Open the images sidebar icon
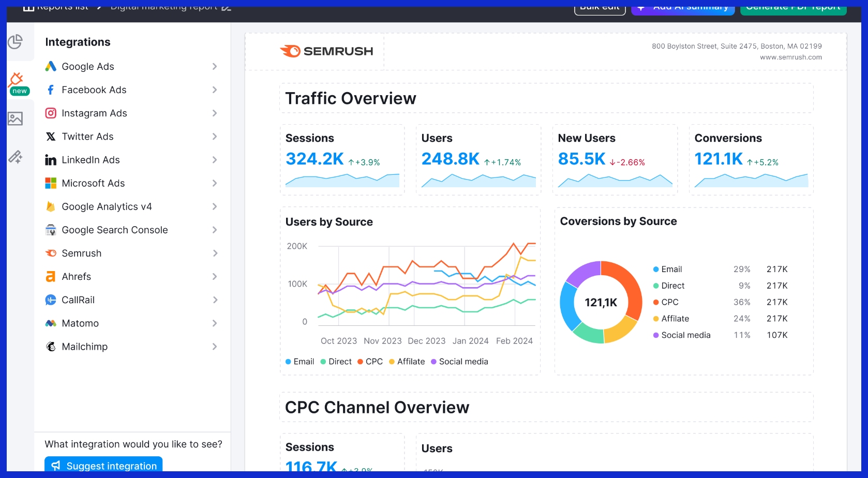The width and height of the screenshot is (868, 478). pos(16,118)
